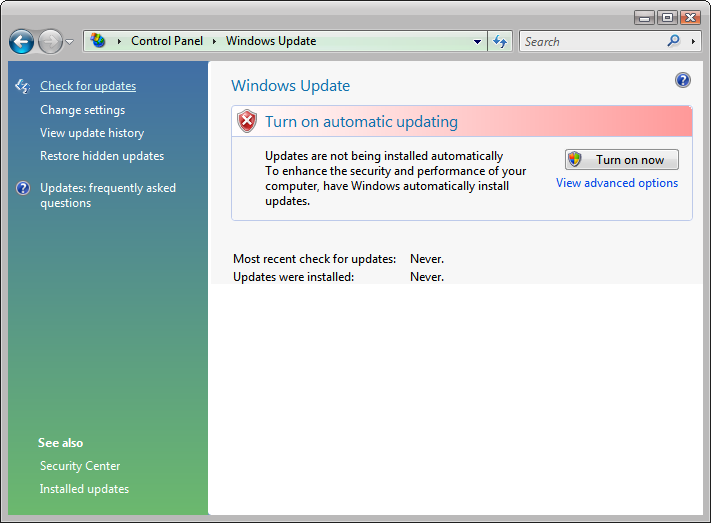
Task: Select the Windows Update breadcrumb
Action: coord(271,41)
